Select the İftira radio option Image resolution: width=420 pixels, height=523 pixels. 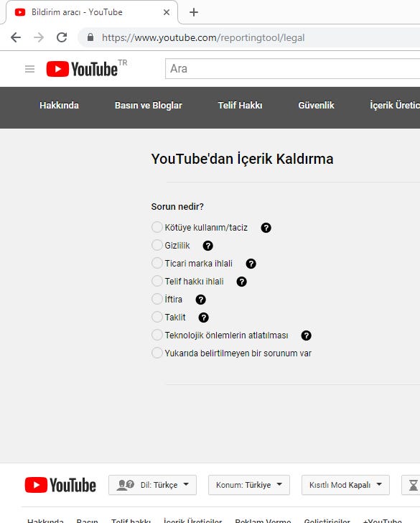[x=157, y=299]
